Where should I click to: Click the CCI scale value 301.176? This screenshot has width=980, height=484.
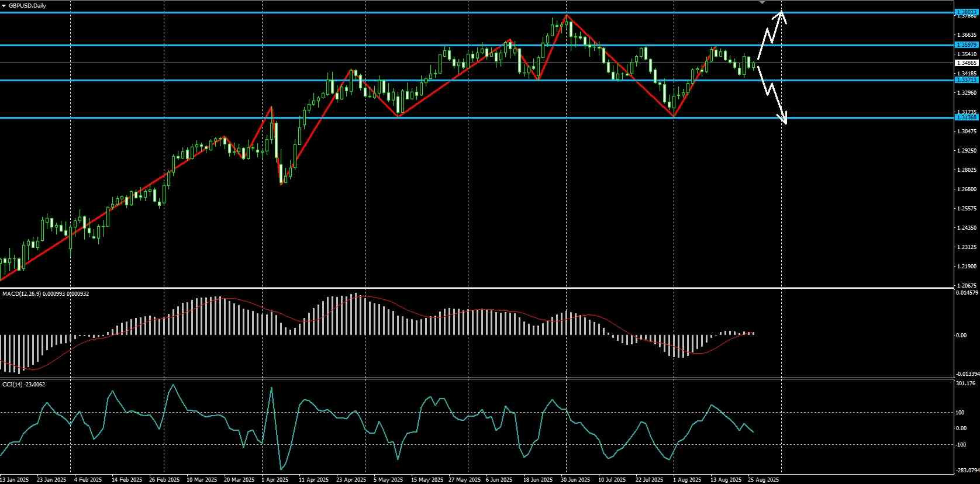965,383
